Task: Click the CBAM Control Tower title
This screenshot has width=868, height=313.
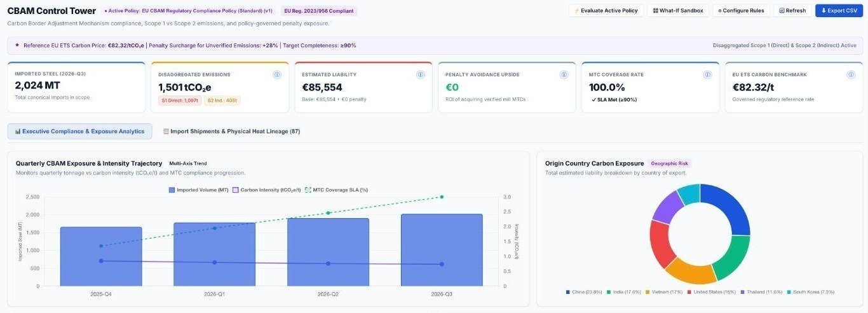Action: tap(52, 11)
